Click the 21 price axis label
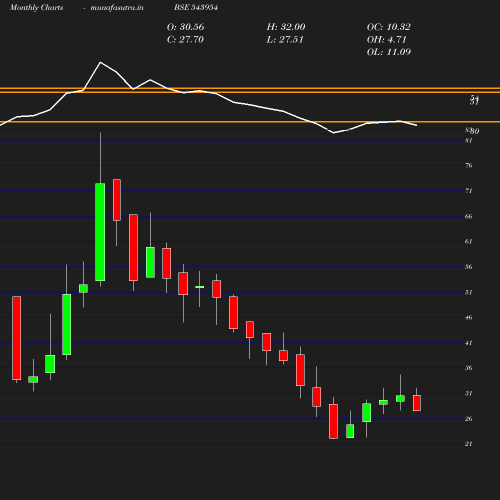500x500 pixels. pos(469,444)
